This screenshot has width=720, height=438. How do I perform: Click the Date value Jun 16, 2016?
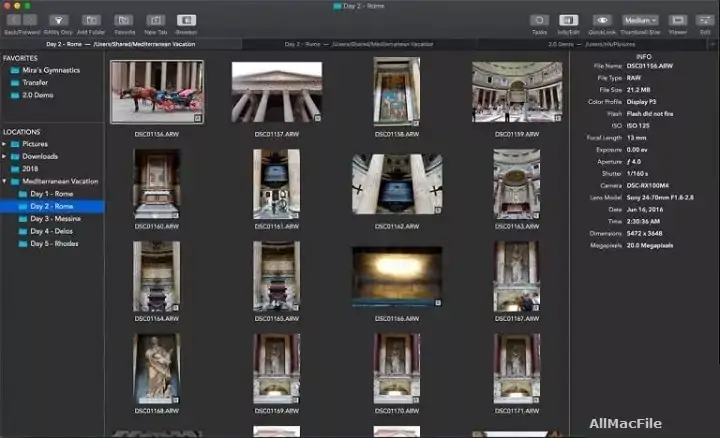[x=645, y=209]
